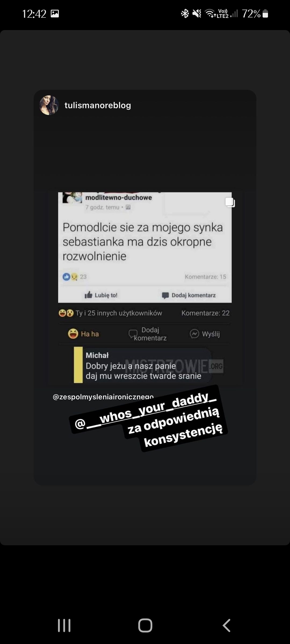Tap the Wyślij messenger icon

pos(194,334)
